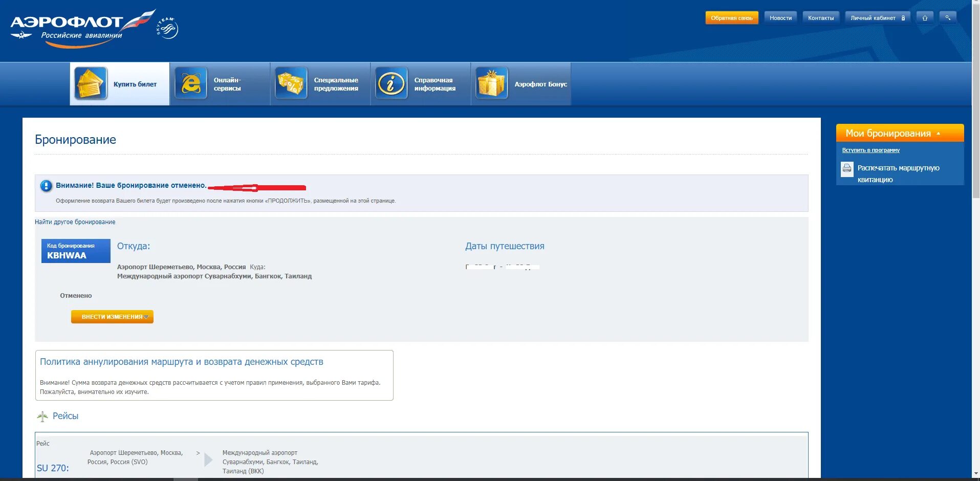This screenshot has width=980, height=481.
Task: Open Специальные предложения menu
Action: (x=320, y=84)
